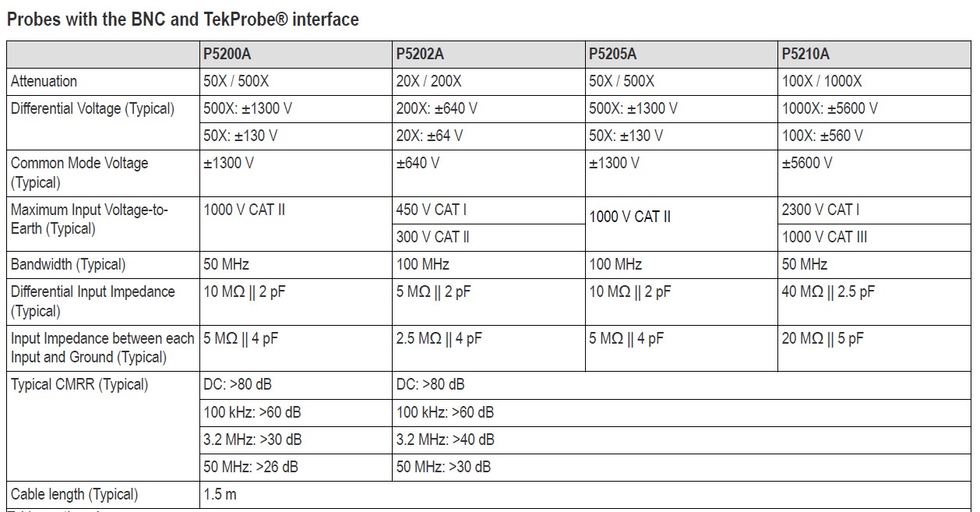The image size is (980, 512).
Task: Click the Cable length (Typical) row label
Action: pyautogui.click(x=75, y=494)
